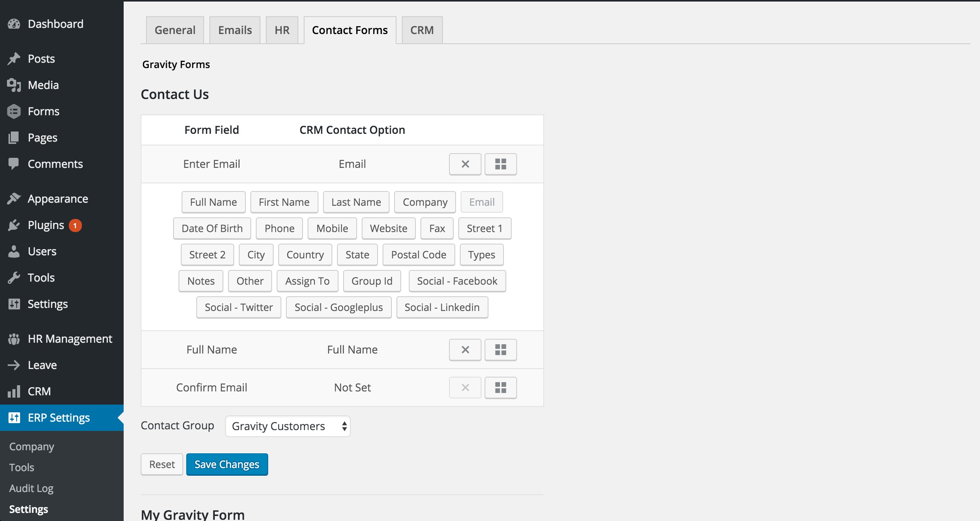Open HR Management in sidebar

pyautogui.click(x=70, y=339)
